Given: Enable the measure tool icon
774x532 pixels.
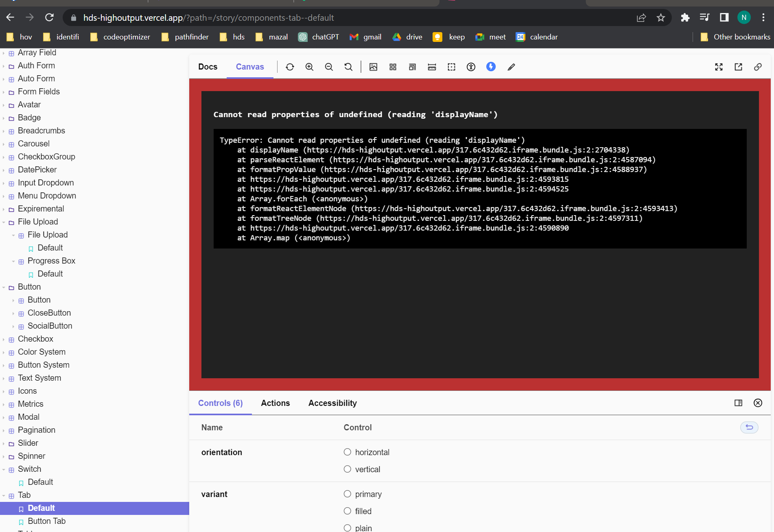Looking at the screenshot, I should click(432, 67).
